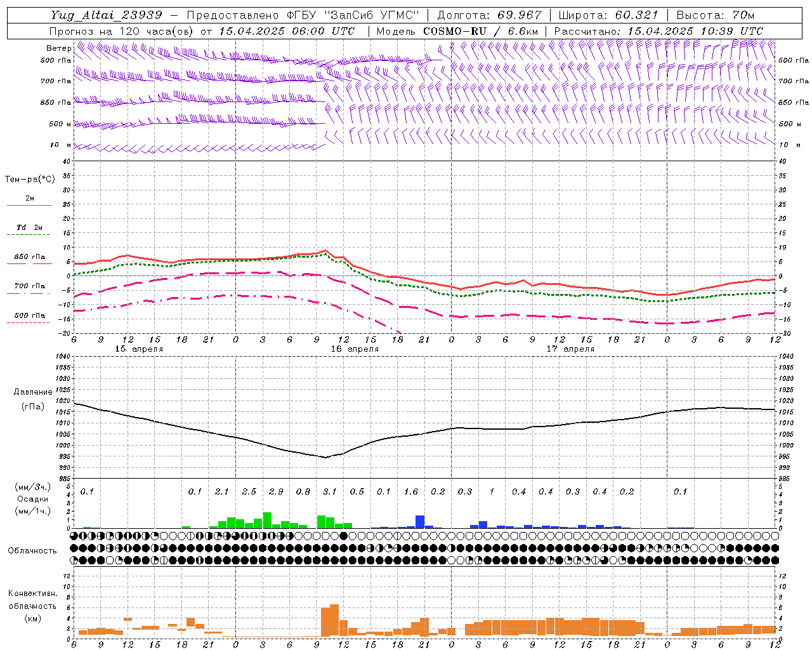Click the 500 гПа temperature legend entry
Screen dimensions: 812x650
pos(30,315)
